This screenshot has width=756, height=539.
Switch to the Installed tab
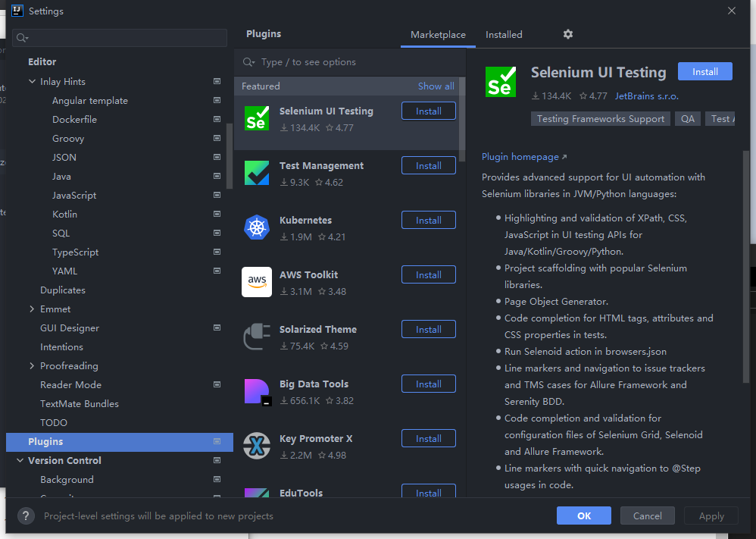pos(504,35)
